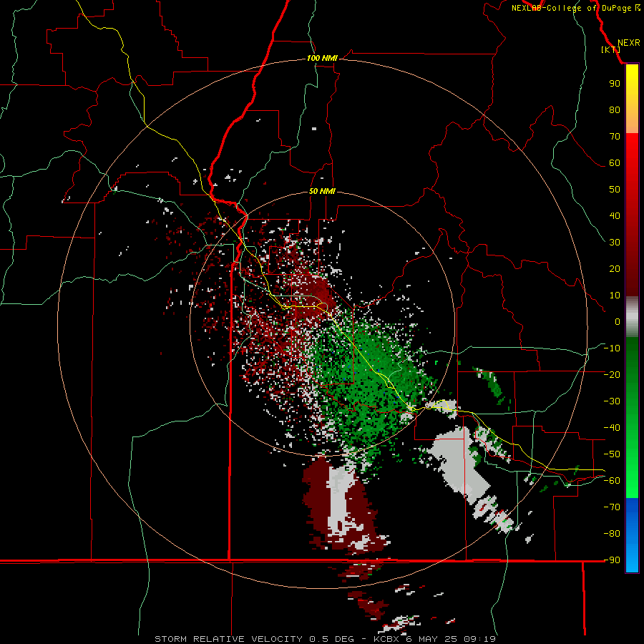Click the 60 value on velocity scale
The image size is (644, 644).
click(615, 163)
